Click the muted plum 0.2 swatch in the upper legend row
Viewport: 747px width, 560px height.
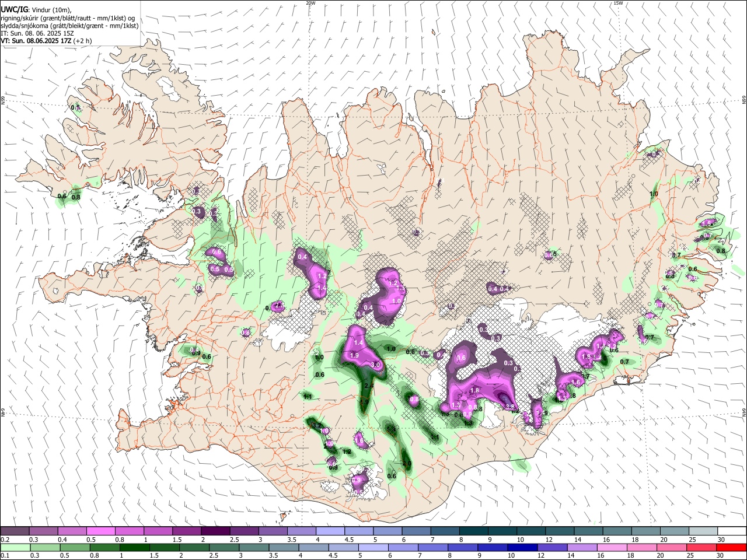(15, 531)
